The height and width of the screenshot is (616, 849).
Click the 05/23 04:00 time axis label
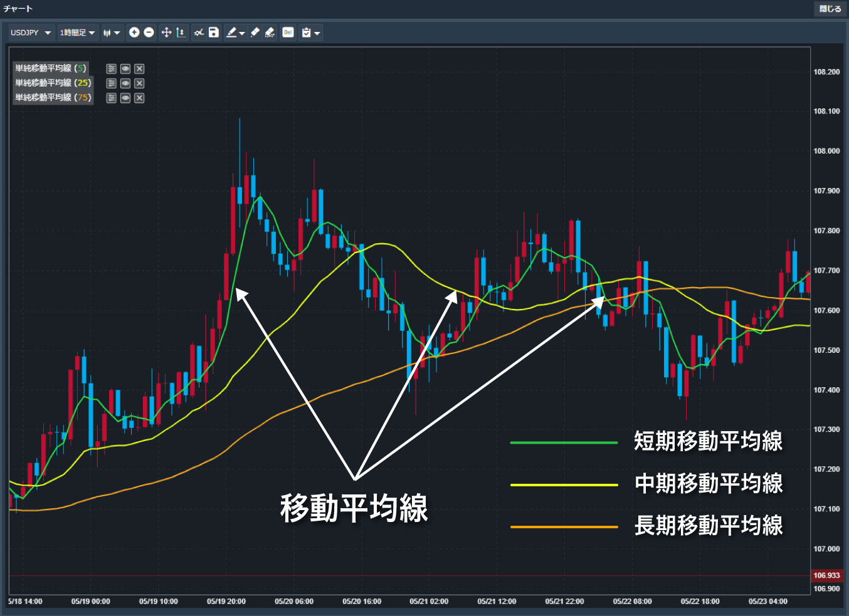click(x=768, y=602)
